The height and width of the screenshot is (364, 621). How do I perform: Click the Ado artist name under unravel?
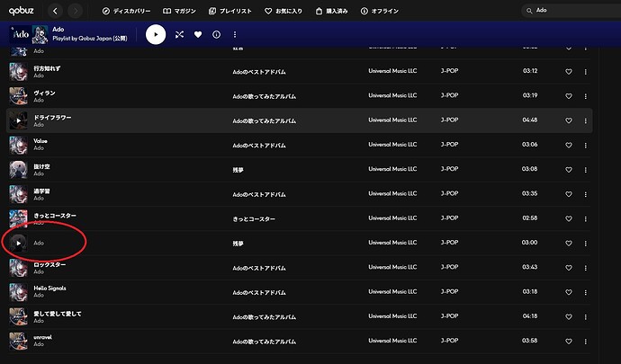point(39,344)
